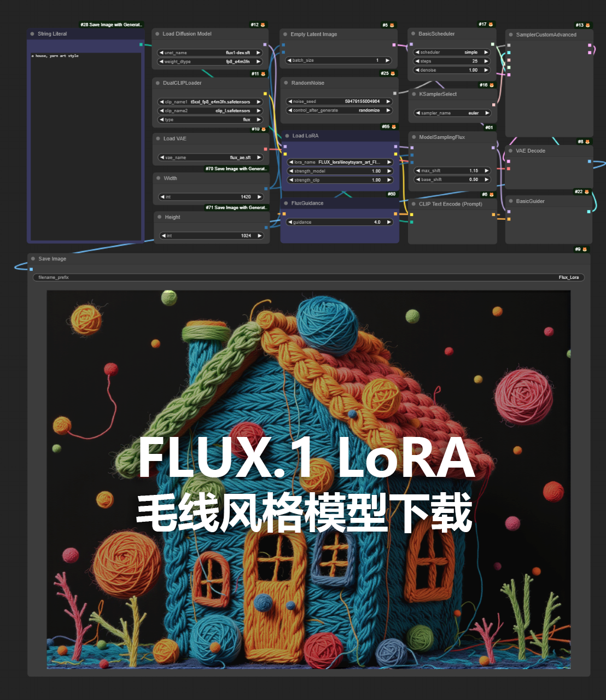Click the #70 Save Image with Generat.. badge

(236, 168)
